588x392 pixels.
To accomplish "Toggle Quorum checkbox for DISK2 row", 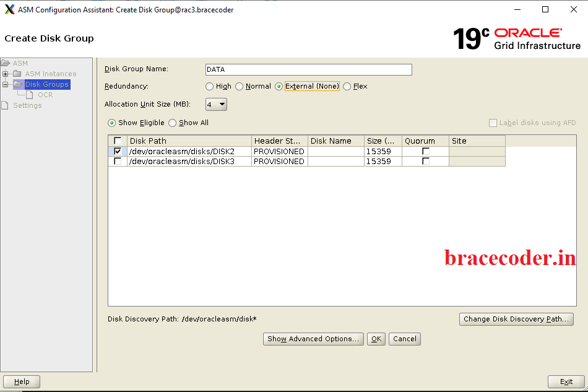I will click(x=426, y=151).
